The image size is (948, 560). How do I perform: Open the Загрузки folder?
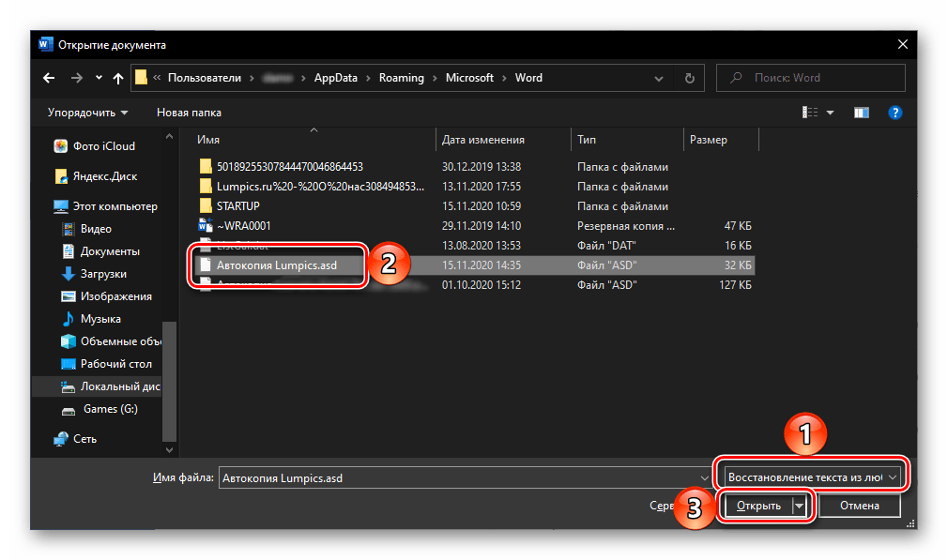coord(103,274)
